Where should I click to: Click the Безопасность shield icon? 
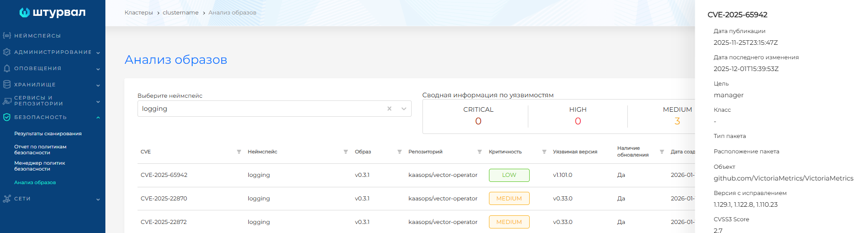(7, 117)
